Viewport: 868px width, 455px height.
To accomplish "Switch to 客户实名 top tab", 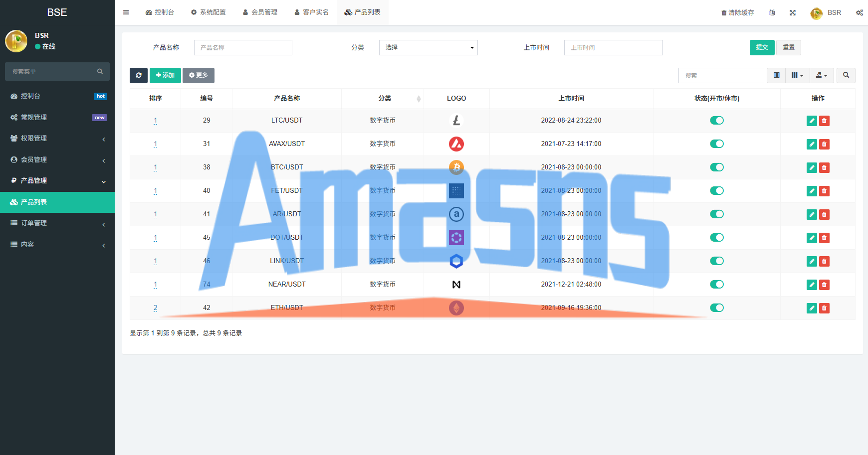I will [311, 12].
